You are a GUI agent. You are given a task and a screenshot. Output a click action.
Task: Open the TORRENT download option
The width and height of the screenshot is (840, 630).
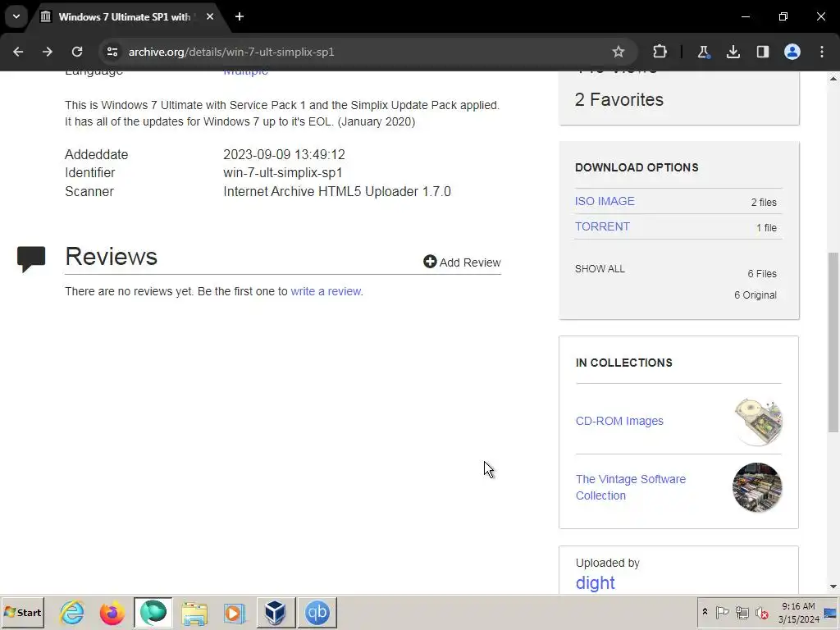pyautogui.click(x=602, y=226)
